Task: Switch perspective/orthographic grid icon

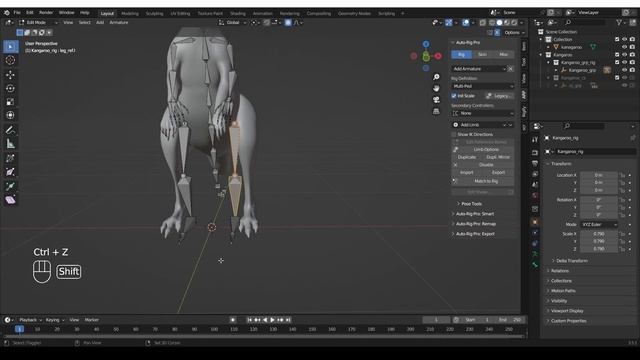Action: tap(436, 111)
